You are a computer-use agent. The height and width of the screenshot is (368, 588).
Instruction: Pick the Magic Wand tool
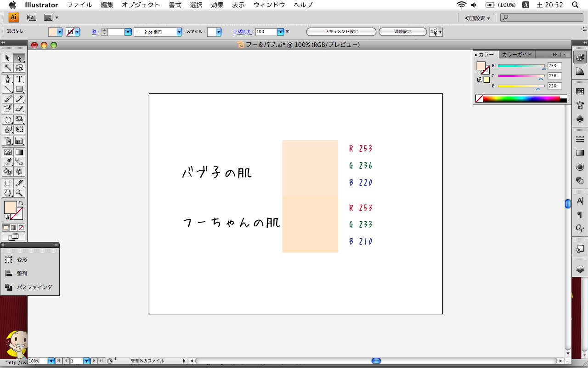7,68
